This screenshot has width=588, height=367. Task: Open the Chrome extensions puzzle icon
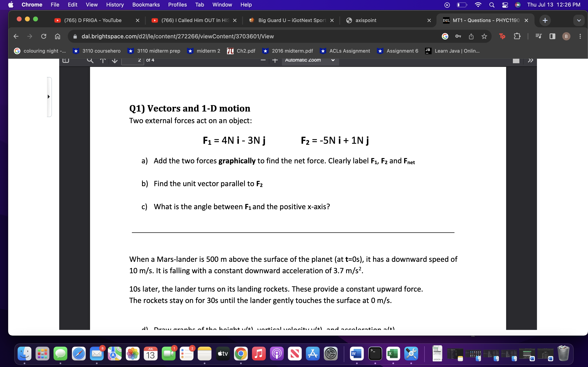click(517, 36)
